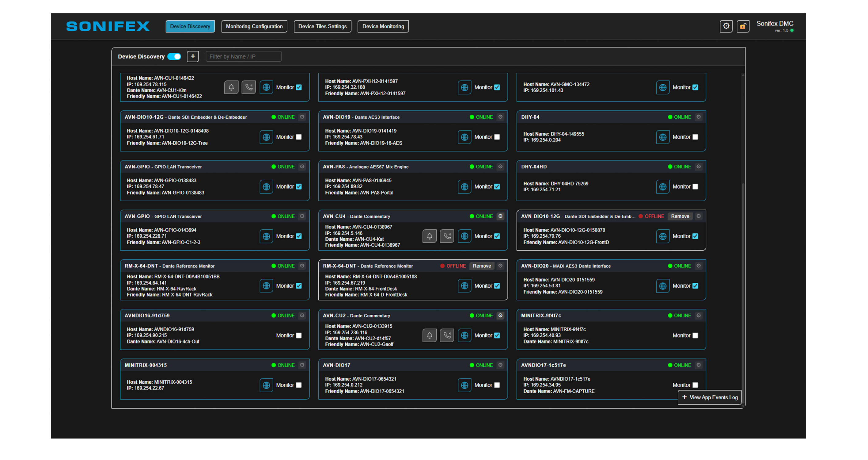868x460 pixels.
Task: Open settings gear on MINITRIX-004315 tile
Action: click(302, 365)
